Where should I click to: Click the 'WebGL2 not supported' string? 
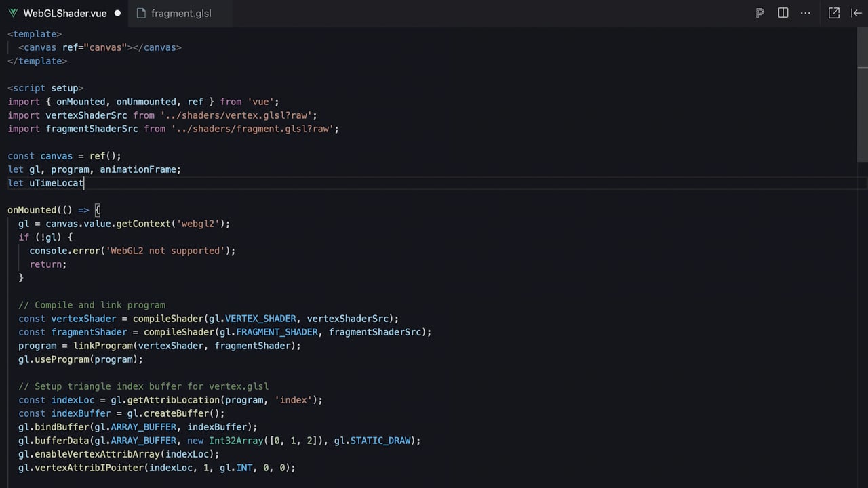165,251
